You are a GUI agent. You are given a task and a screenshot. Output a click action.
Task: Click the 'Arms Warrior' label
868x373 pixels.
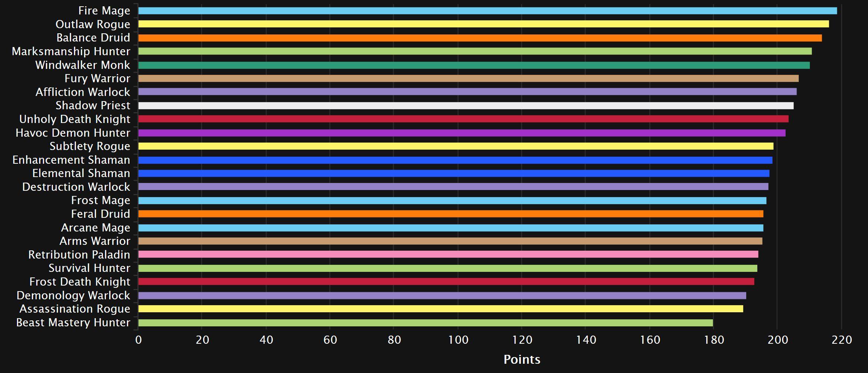click(x=95, y=241)
